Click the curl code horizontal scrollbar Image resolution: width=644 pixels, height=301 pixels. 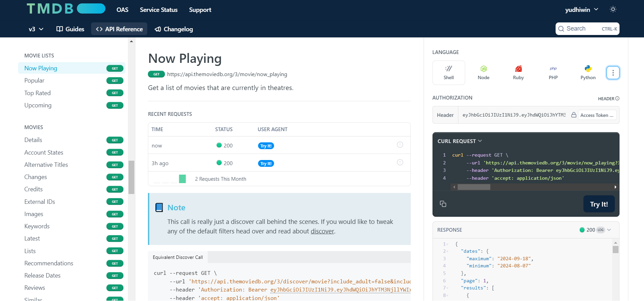coord(474,187)
